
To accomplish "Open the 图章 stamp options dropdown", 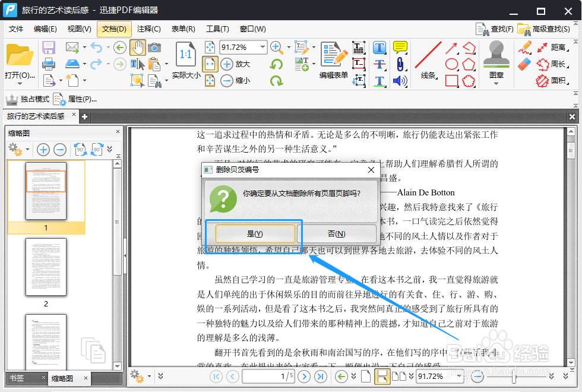I will 496,83.
